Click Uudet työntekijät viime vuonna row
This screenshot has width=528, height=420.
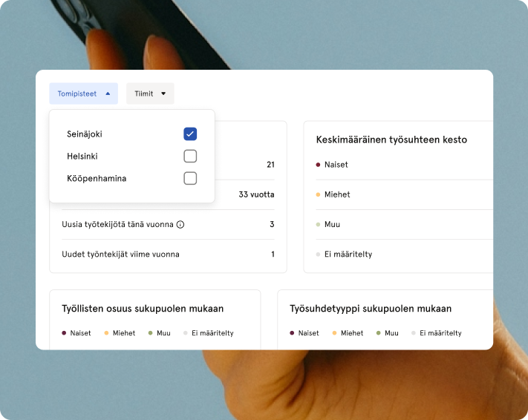120,255
